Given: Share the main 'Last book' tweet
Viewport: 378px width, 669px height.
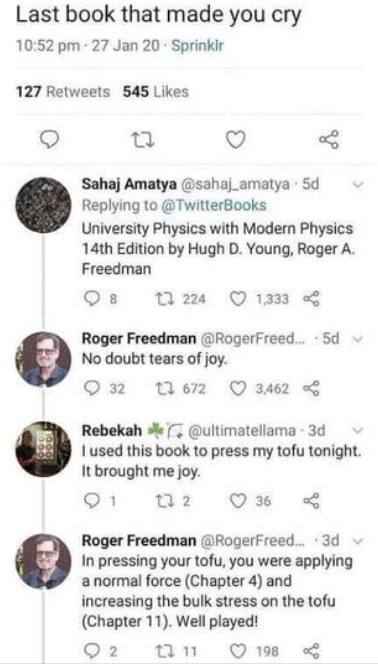Looking at the screenshot, I should [x=329, y=139].
